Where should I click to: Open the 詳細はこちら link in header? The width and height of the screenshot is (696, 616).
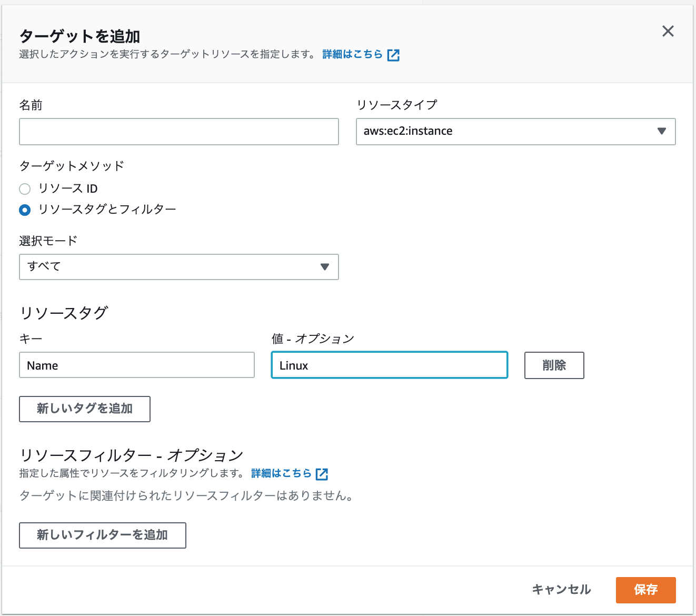click(x=352, y=54)
